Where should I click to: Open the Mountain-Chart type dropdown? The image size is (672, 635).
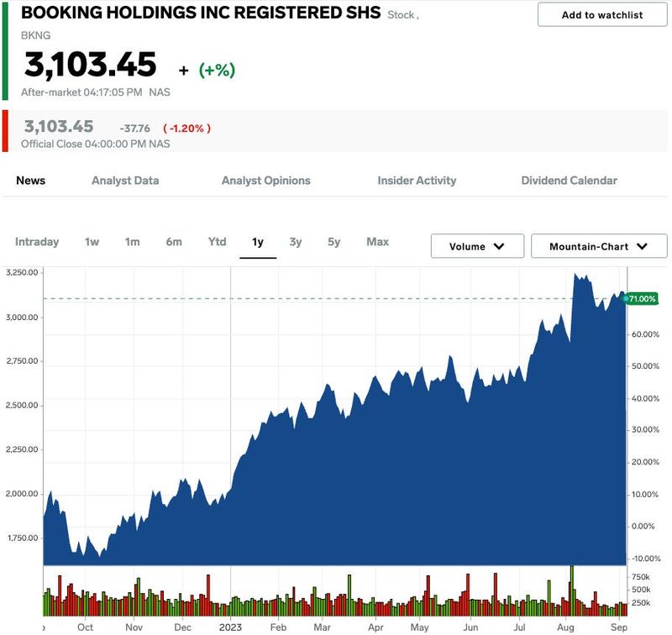[x=599, y=246]
